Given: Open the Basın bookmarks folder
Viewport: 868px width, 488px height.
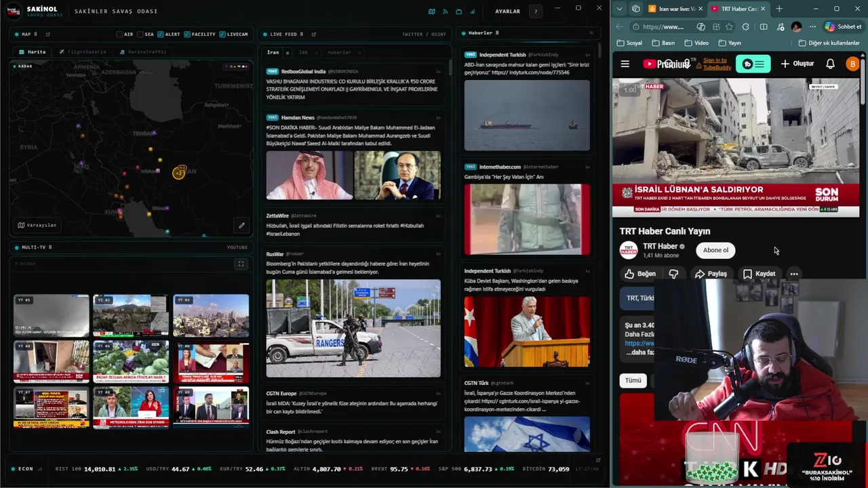Looking at the screenshot, I should coord(663,43).
